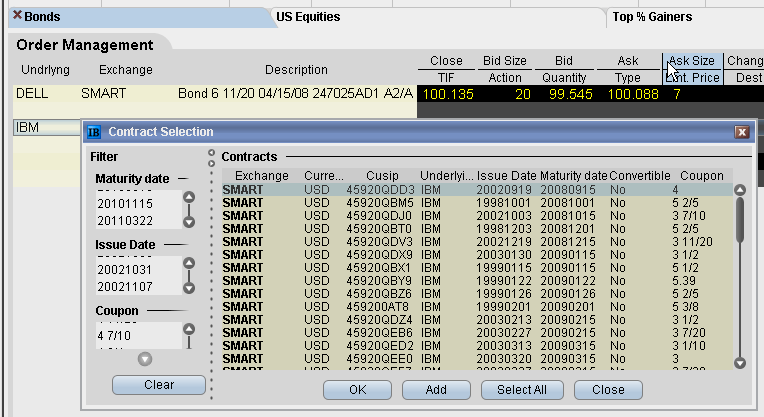The height and width of the screenshot is (417, 764).
Task: Click the Maturity date column header
Action: (573, 176)
